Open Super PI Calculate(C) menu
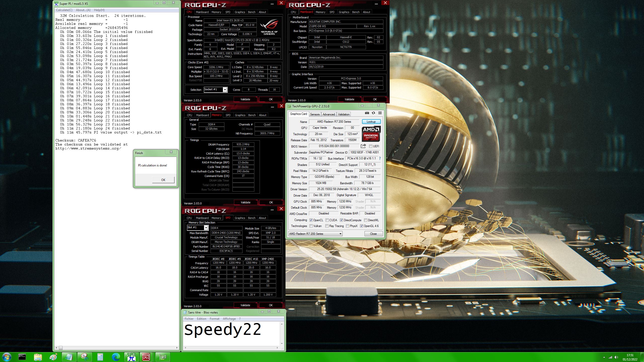 pos(64,10)
